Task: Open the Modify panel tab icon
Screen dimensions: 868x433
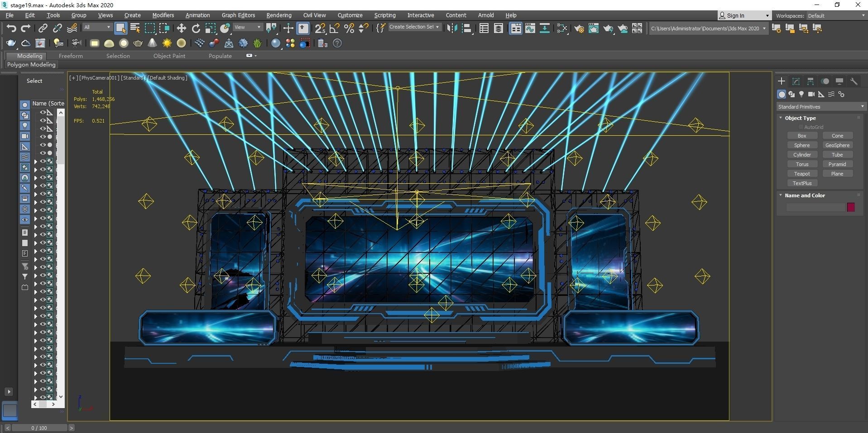Action: click(x=796, y=81)
